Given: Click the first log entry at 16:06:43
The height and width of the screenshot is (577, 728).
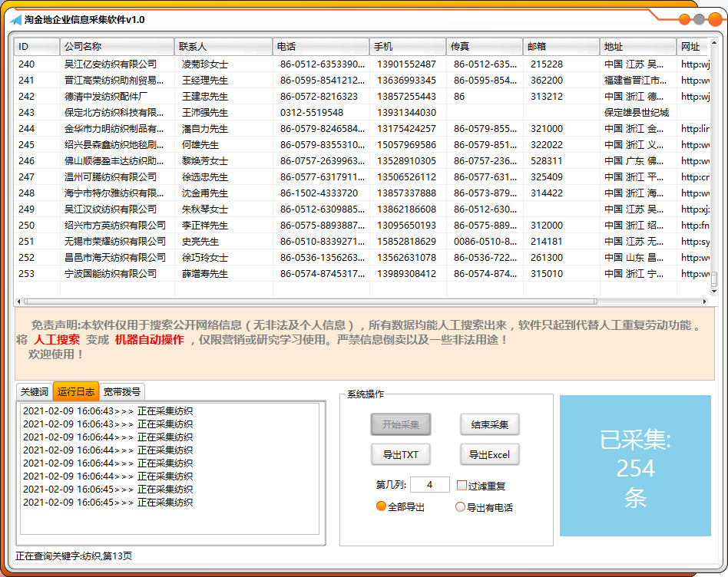Looking at the screenshot, I should point(108,411).
